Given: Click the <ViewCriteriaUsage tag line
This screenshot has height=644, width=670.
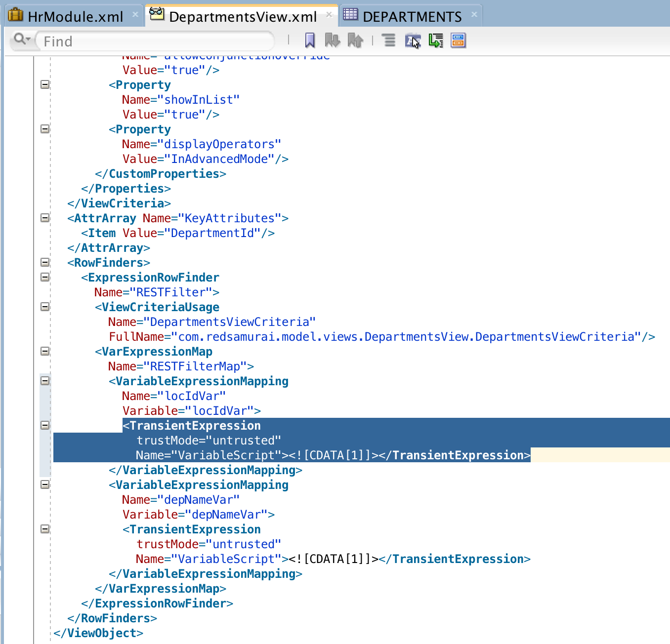Looking at the screenshot, I should (157, 307).
